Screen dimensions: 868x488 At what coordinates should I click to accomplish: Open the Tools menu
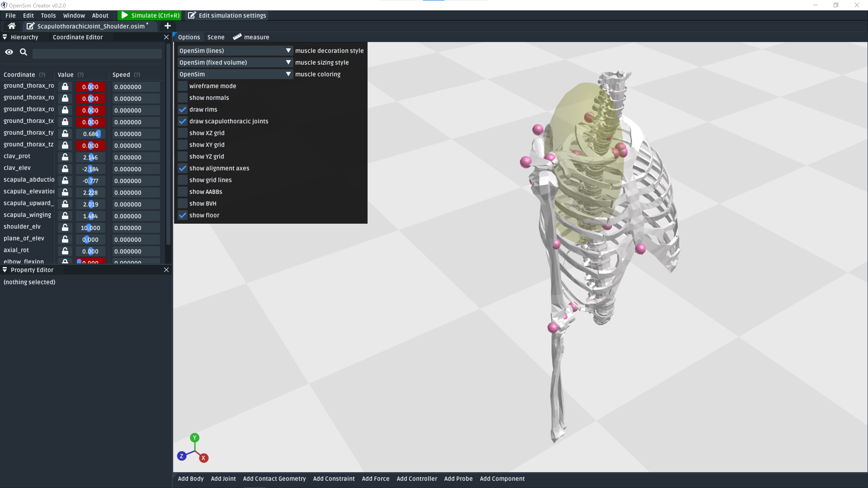[x=48, y=15]
